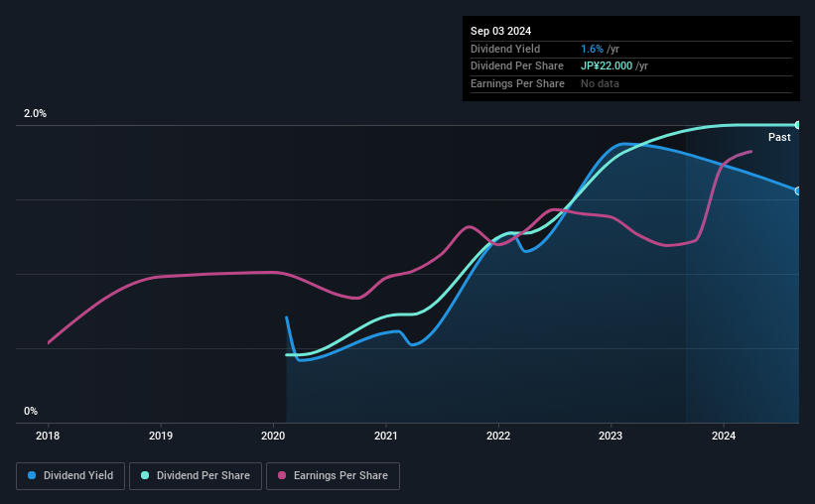Select the 2021 label on the time axis

coord(386,435)
